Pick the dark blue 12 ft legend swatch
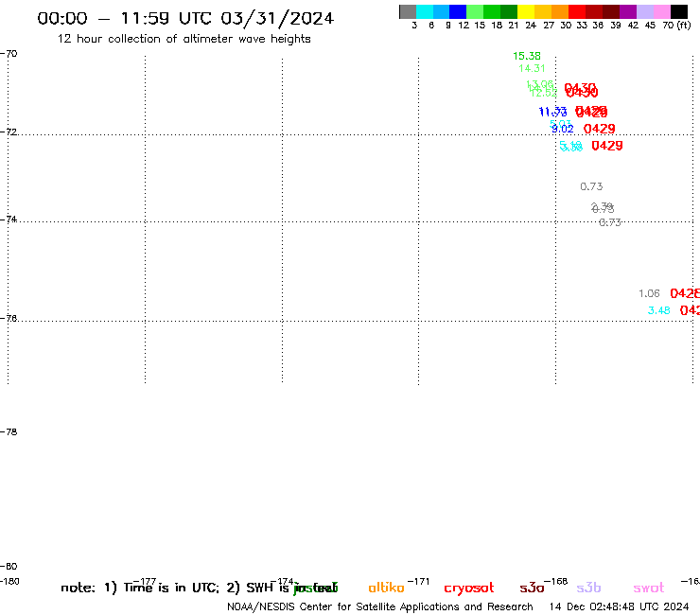Screen dimensions: 700x615 (x=458, y=11)
